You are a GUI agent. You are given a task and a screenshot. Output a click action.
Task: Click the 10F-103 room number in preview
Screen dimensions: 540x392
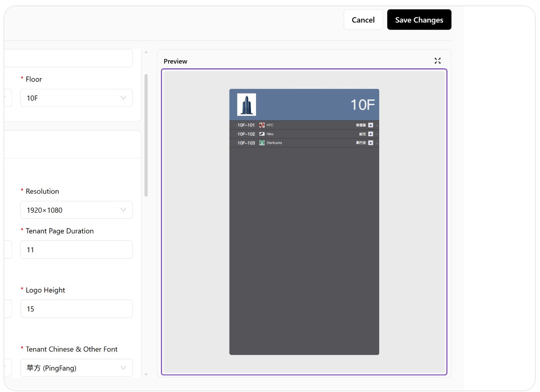click(x=246, y=143)
